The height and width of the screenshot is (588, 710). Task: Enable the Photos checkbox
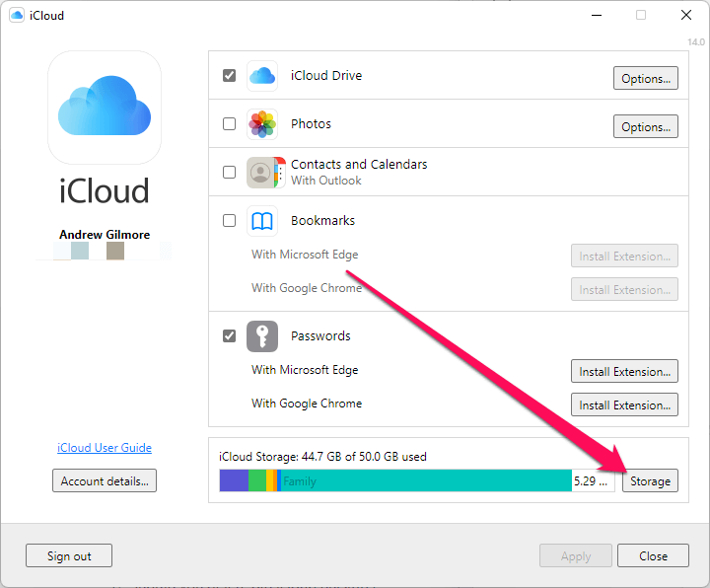click(x=229, y=123)
